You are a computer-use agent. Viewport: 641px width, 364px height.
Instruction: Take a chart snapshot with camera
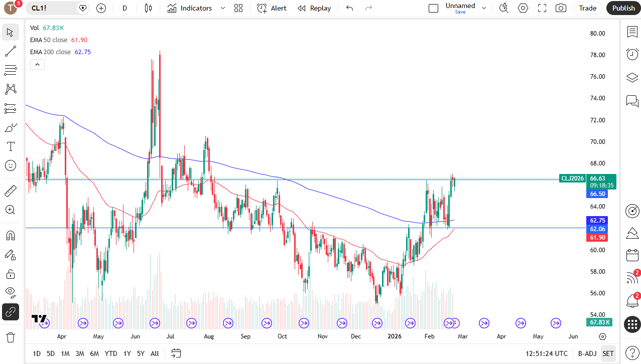tap(561, 8)
